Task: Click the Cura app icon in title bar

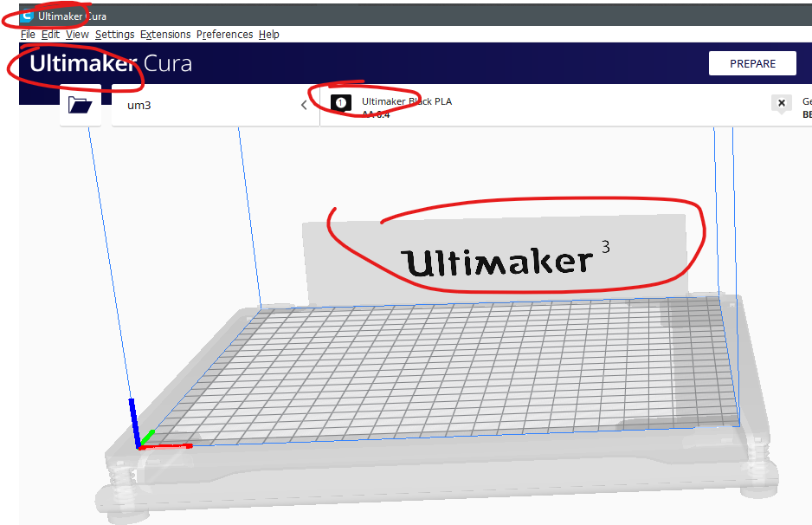Action: 27,16
